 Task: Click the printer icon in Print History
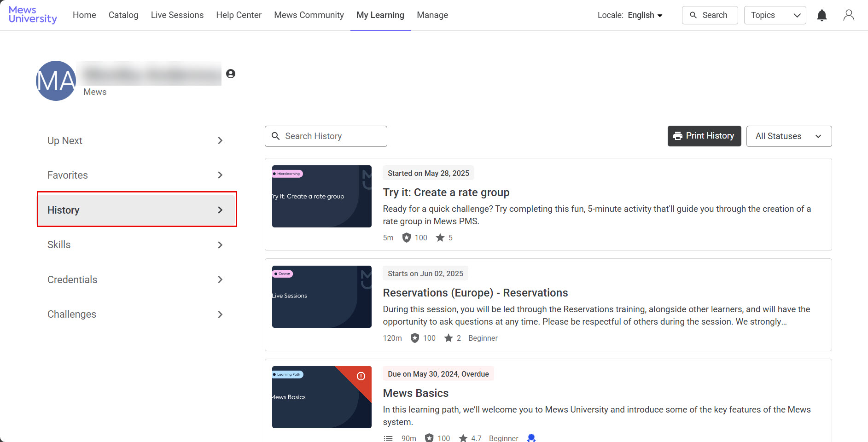click(678, 136)
